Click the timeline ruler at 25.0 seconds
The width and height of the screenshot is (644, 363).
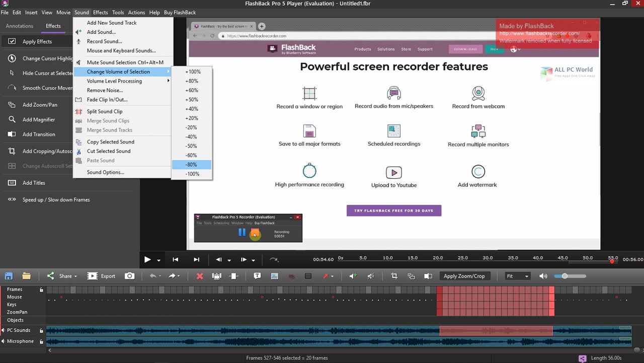coord(462,258)
